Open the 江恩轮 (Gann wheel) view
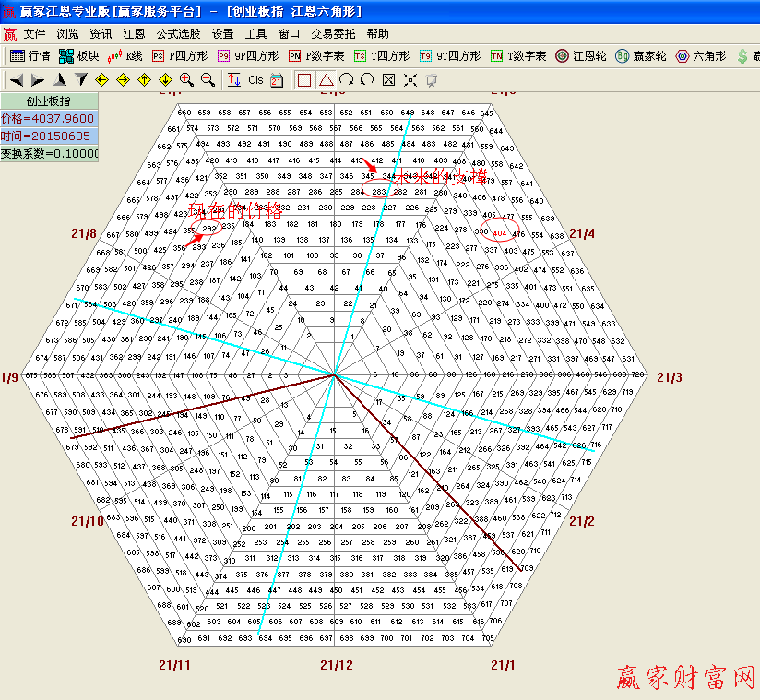The image size is (760, 700). click(581, 56)
